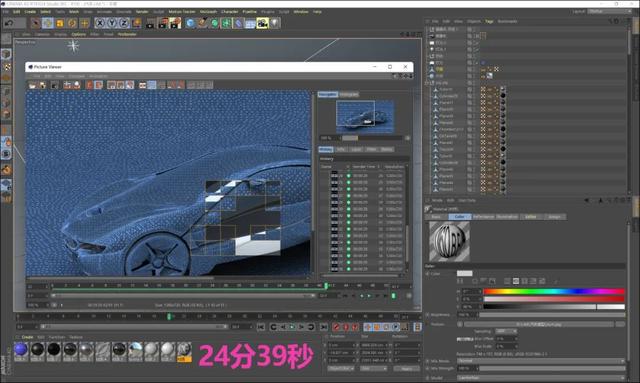Click the Texture browse ellipsis button
The height and width of the screenshot is (383, 640).
tap(620, 324)
